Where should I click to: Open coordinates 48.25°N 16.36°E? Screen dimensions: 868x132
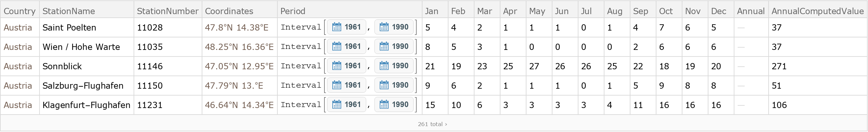coord(239,47)
